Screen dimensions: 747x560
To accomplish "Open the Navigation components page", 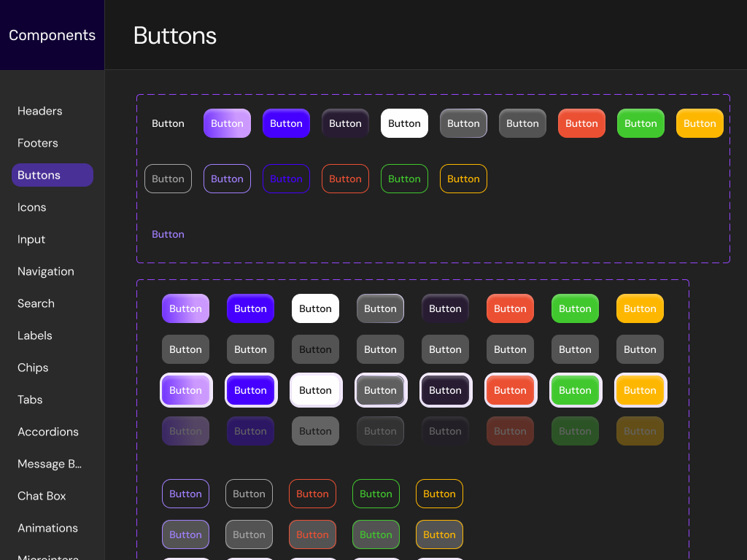I will pos(46,271).
